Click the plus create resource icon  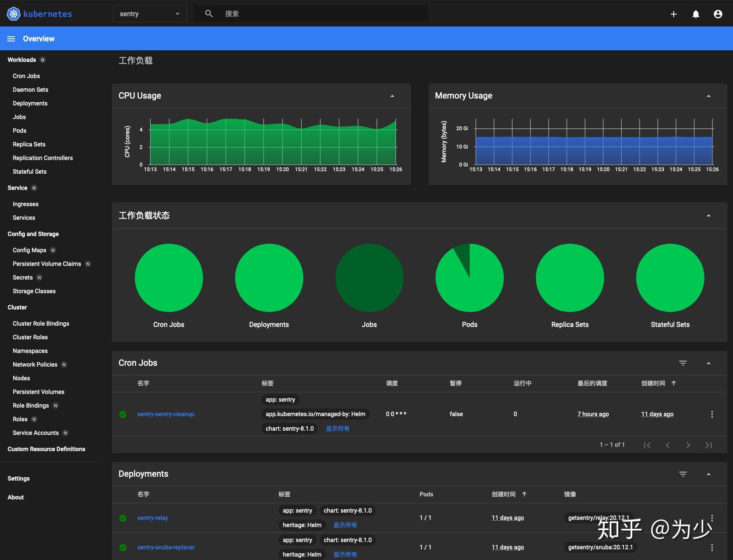coord(674,14)
